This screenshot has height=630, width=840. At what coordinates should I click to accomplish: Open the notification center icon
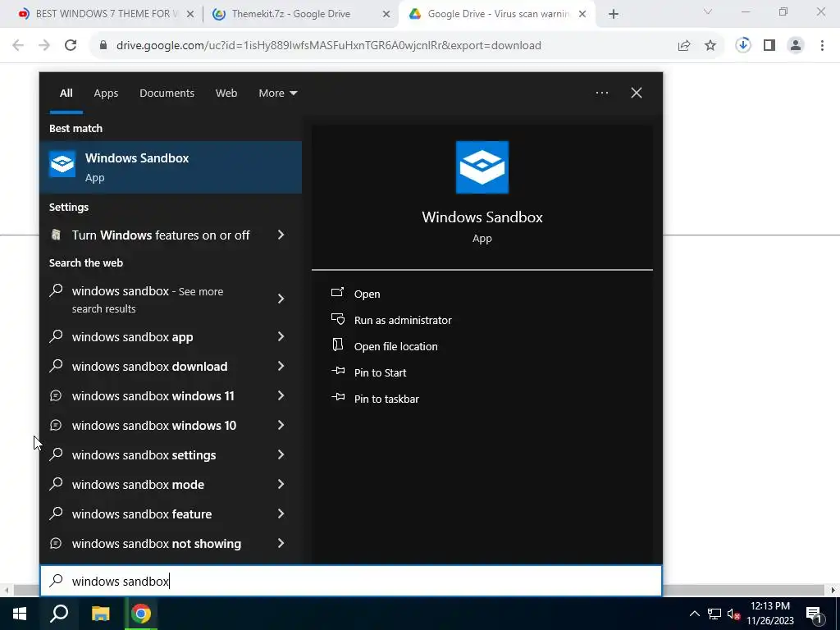pyautogui.click(x=814, y=614)
